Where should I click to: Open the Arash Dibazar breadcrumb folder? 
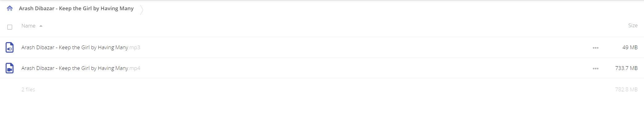pyautogui.click(x=76, y=8)
